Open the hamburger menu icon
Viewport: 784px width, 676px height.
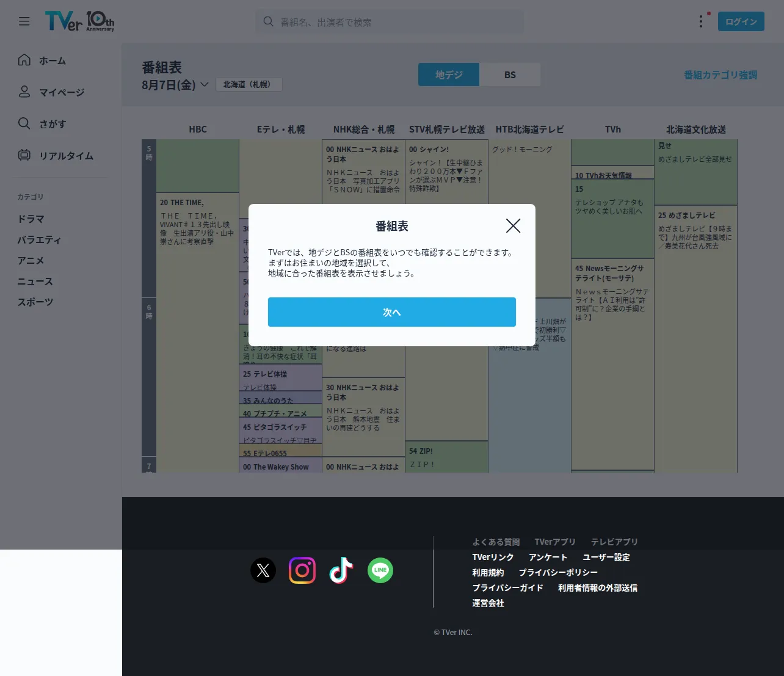24,21
